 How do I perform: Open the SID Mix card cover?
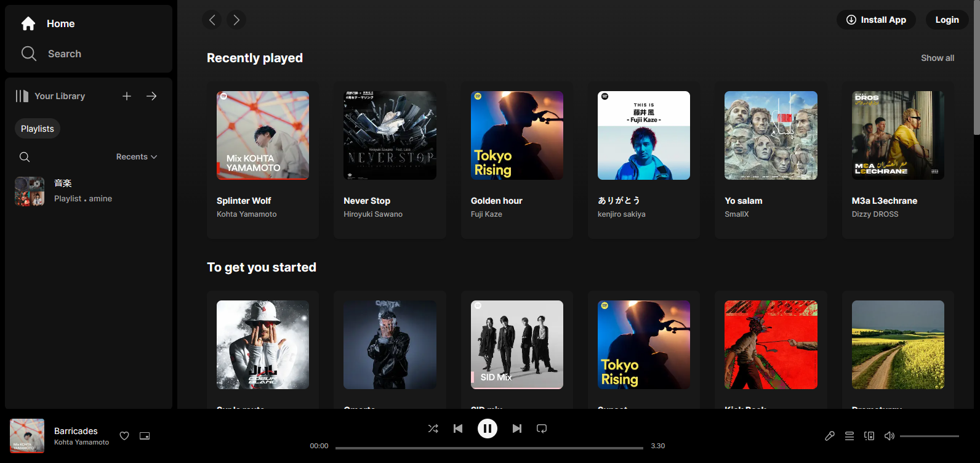pos(517,345)
